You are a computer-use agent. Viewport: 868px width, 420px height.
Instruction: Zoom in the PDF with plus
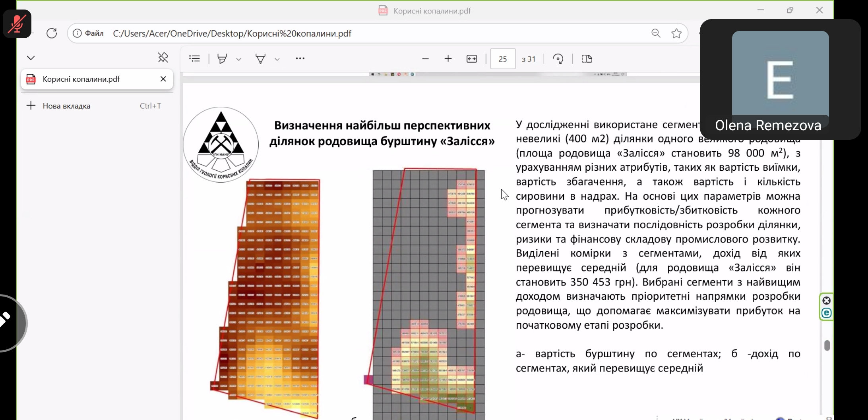tap(448, 59)
